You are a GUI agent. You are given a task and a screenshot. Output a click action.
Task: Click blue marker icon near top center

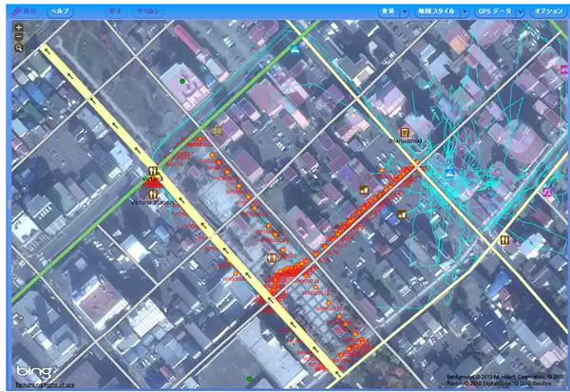[x=295, y=47]
